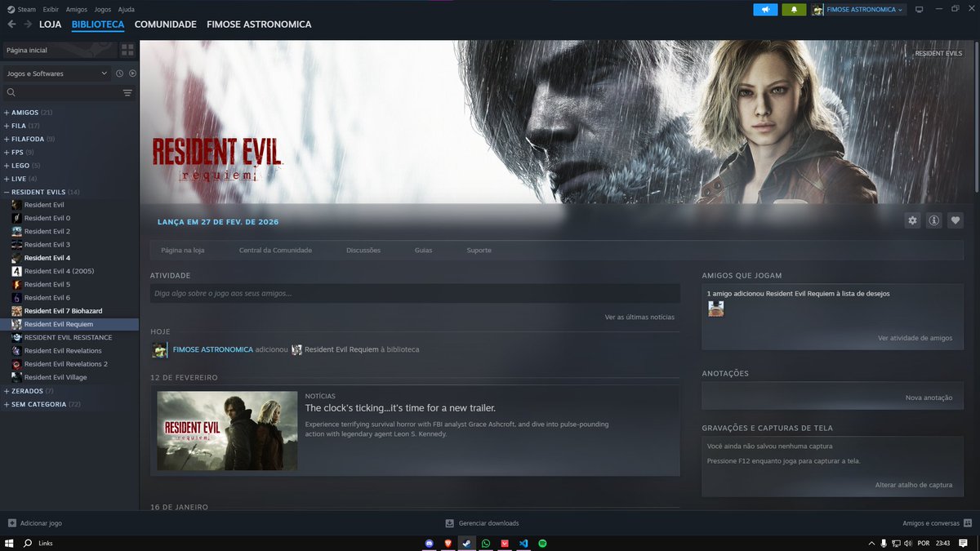This screenshot has width=980, height=551.
Task: Show game information icon
Action: (934, 220)
